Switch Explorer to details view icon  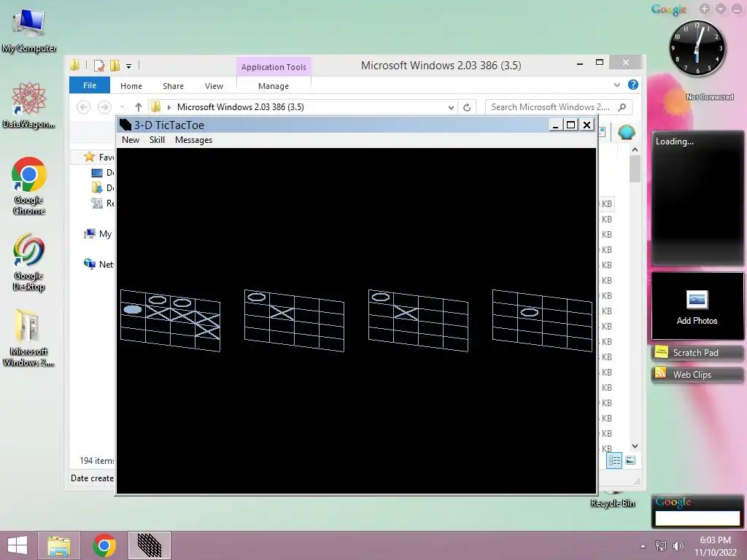614,460
